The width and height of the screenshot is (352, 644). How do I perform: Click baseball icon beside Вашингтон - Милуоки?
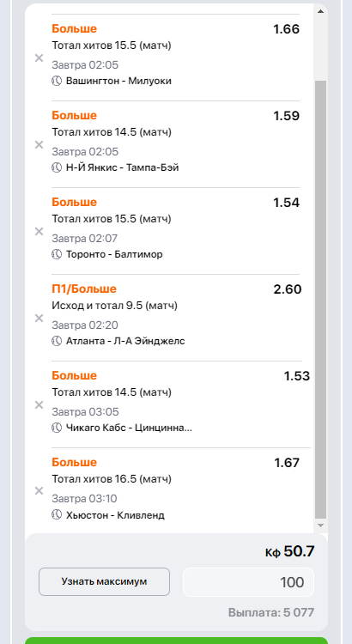57,81
